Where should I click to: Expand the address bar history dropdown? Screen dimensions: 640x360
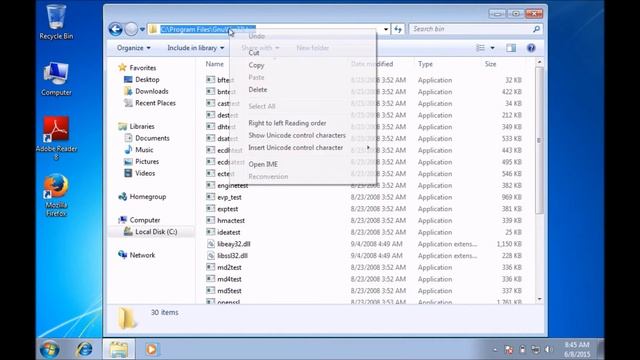click(386, 29)
